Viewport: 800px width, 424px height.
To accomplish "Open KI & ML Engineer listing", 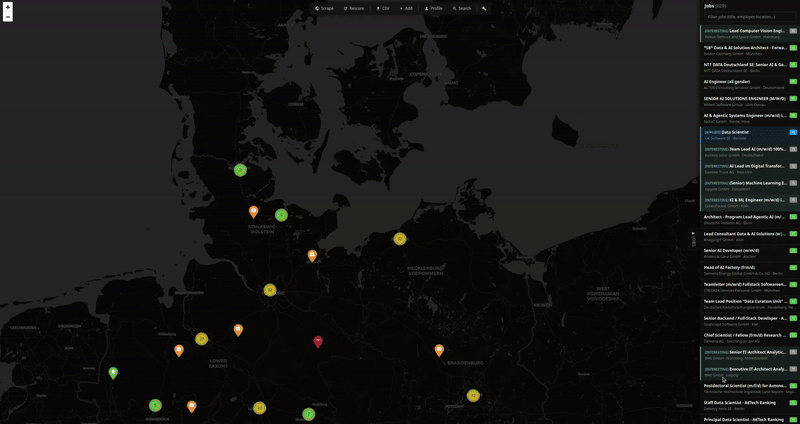I will click(749, 202).
